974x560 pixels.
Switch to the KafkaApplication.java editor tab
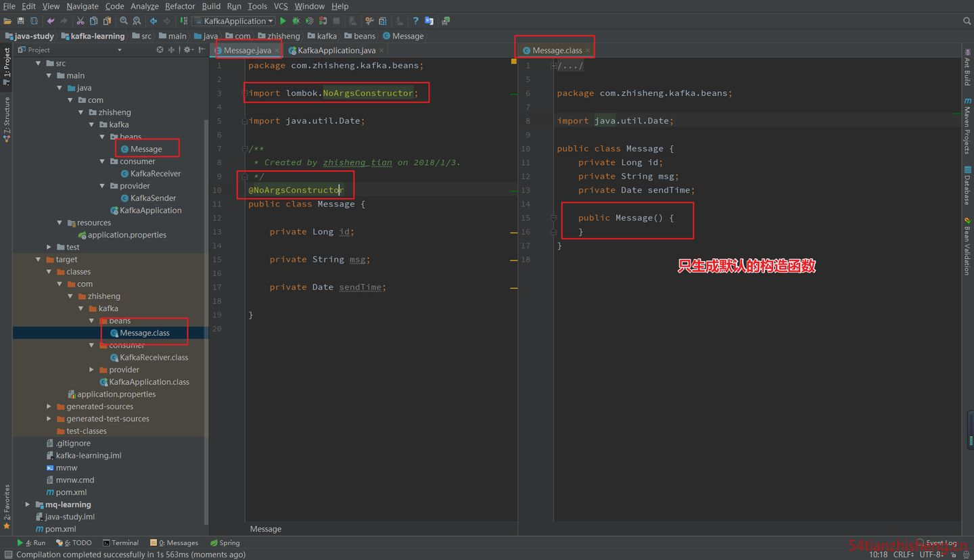pos(336,50)
